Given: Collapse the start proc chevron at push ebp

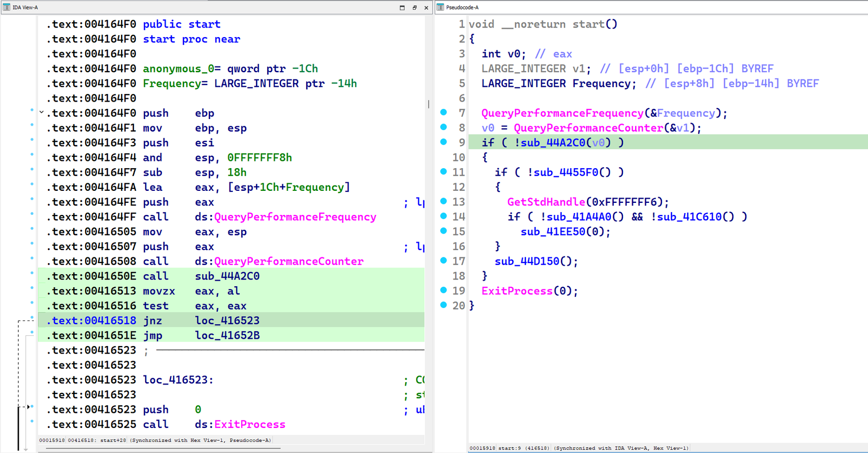Looking at the screenshot, I should click(x=42, y=113).
